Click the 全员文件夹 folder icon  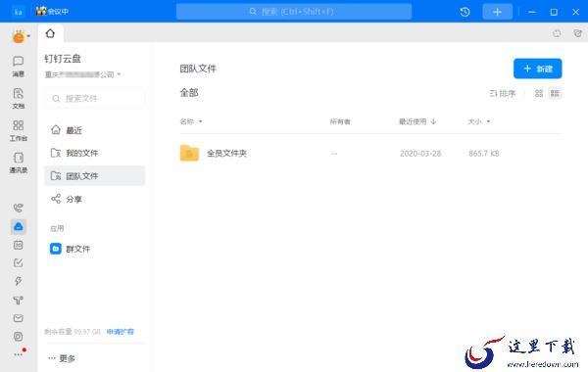[189, 153]
